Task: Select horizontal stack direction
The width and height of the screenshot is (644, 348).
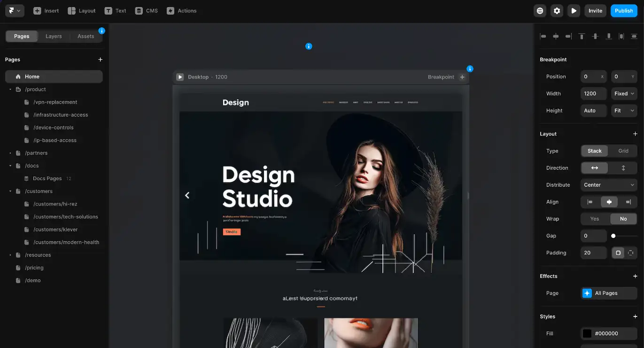Action: [x=594, y=168]
